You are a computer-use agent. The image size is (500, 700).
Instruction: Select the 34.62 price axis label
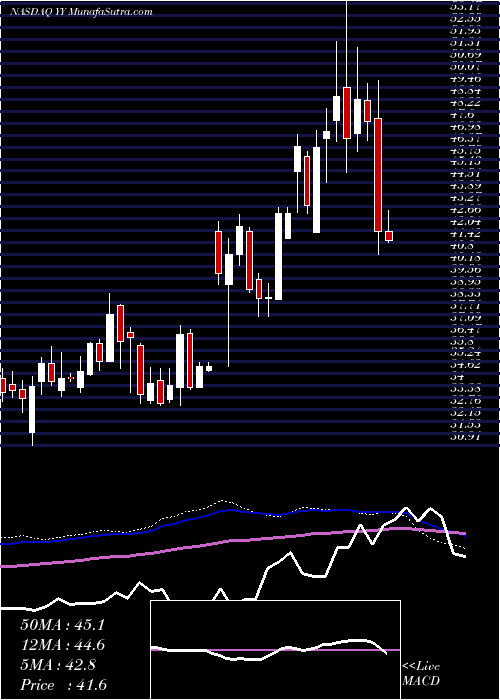click(465, 366)
